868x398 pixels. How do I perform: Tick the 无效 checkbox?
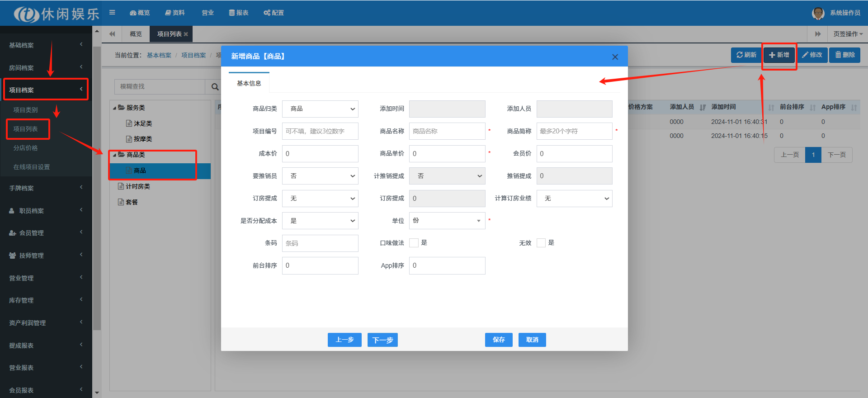point(541,243)
